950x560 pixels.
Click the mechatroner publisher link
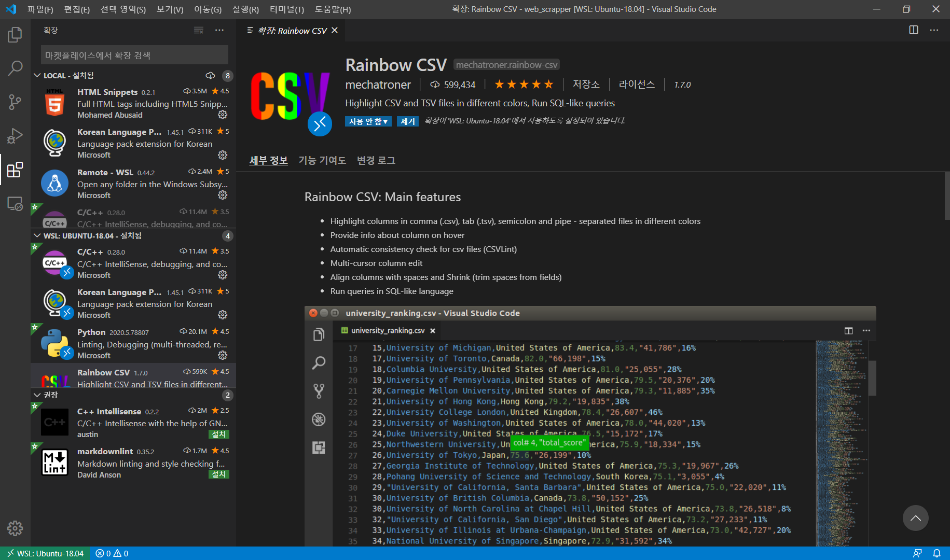click(378, 85)
